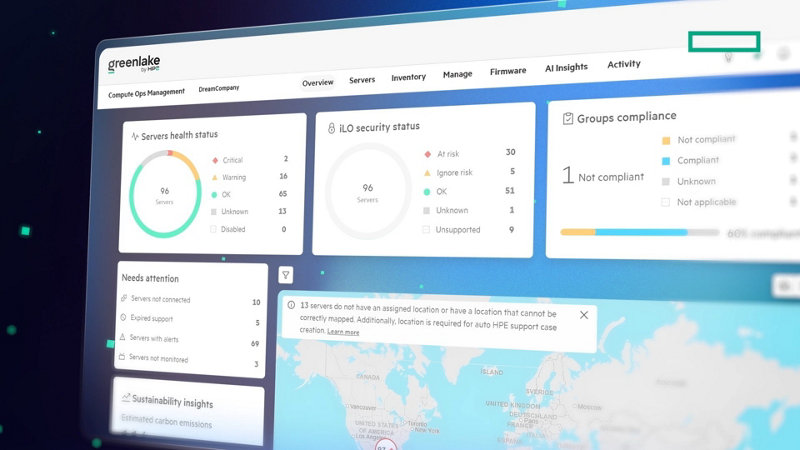Click the filter funnel icon button
Viewport: 800px width, 450px height.
(286, 275)
